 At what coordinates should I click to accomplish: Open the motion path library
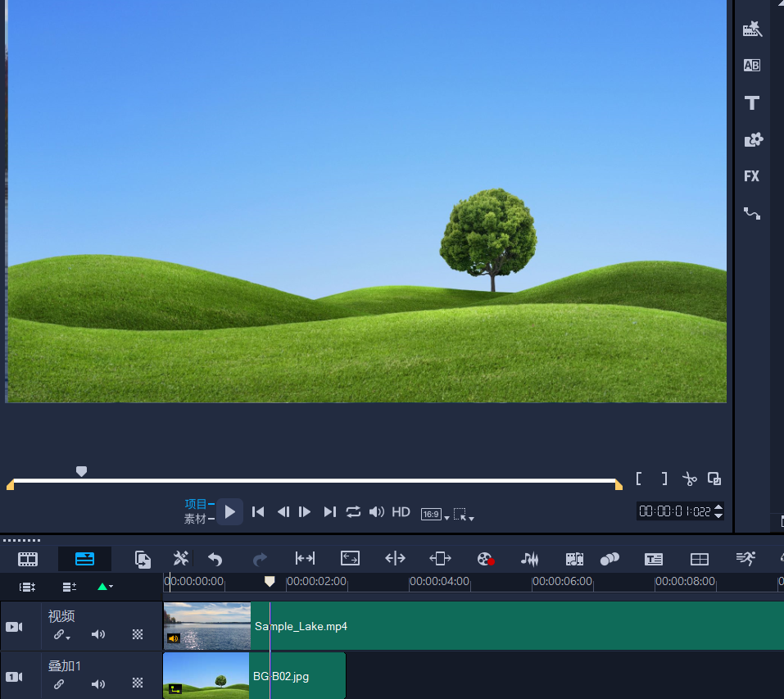pyautogui.click(x=751, y=213)
